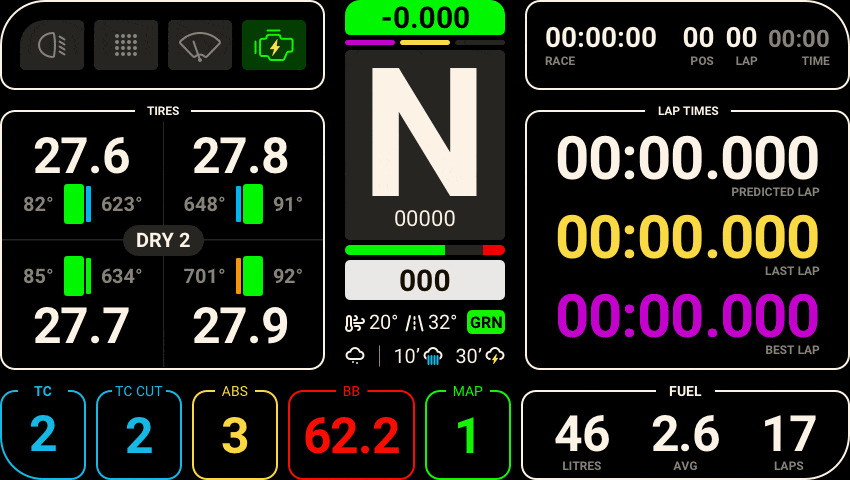Click the white predicted lap time
The width and height of the screenshot is (850, 480).
click(687, 158)
